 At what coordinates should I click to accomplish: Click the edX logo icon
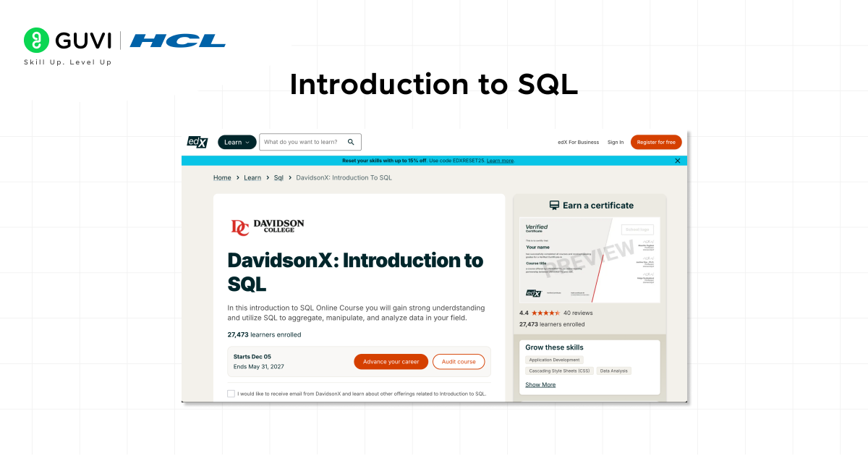click(197, 142)
